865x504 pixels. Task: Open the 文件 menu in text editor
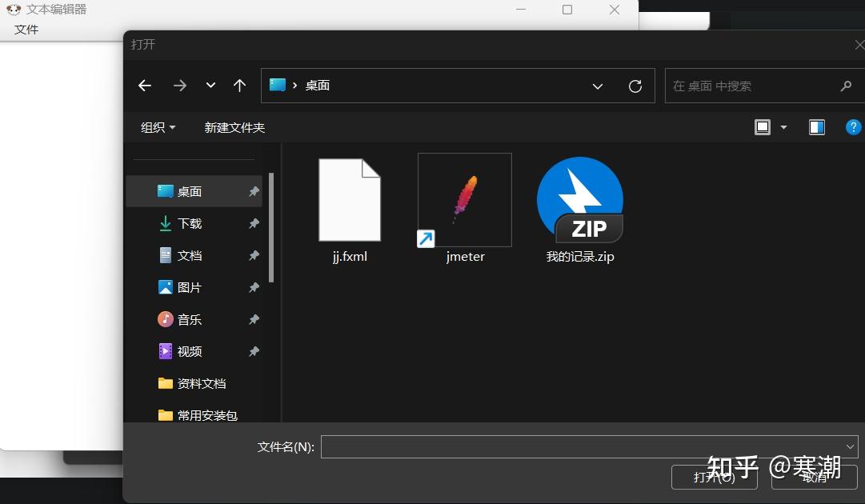26,29
